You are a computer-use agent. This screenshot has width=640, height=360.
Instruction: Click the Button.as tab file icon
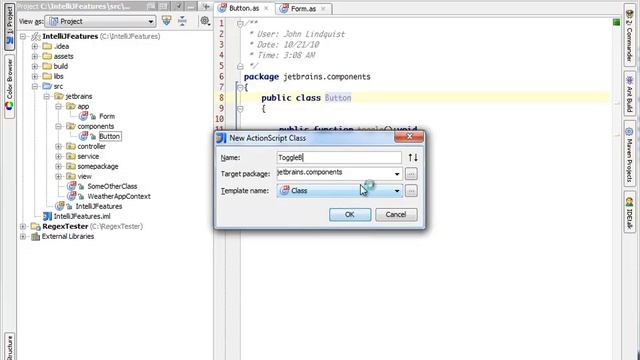[x=222, y=8]
